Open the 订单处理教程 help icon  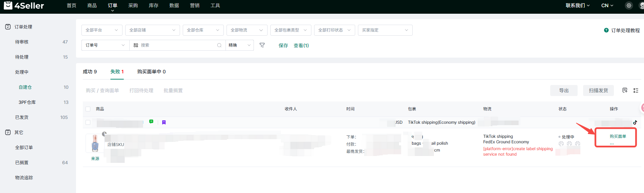coord(606,30)
